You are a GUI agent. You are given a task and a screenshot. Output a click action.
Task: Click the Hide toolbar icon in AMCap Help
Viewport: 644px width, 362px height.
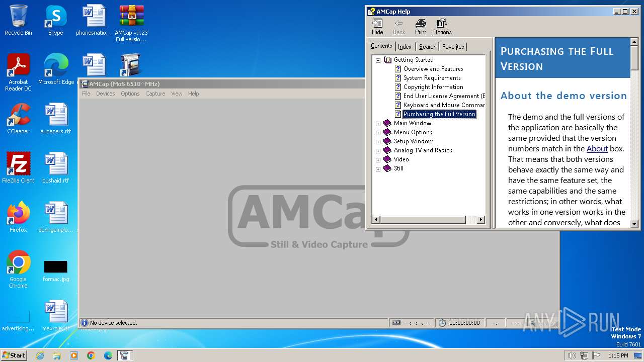(377, 27)
